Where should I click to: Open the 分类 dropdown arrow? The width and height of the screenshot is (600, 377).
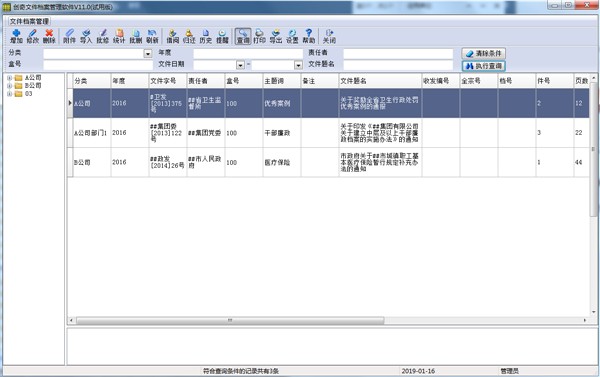[x=148, y=54]
